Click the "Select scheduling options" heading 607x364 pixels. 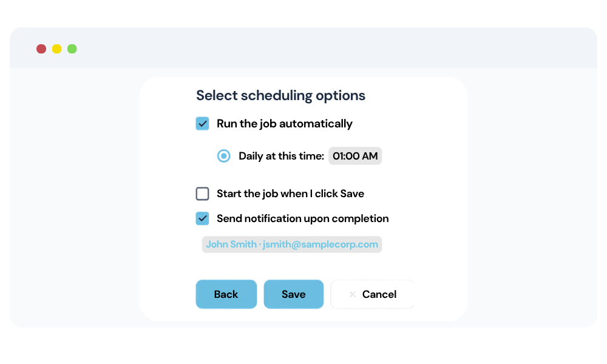coord(280,95)
